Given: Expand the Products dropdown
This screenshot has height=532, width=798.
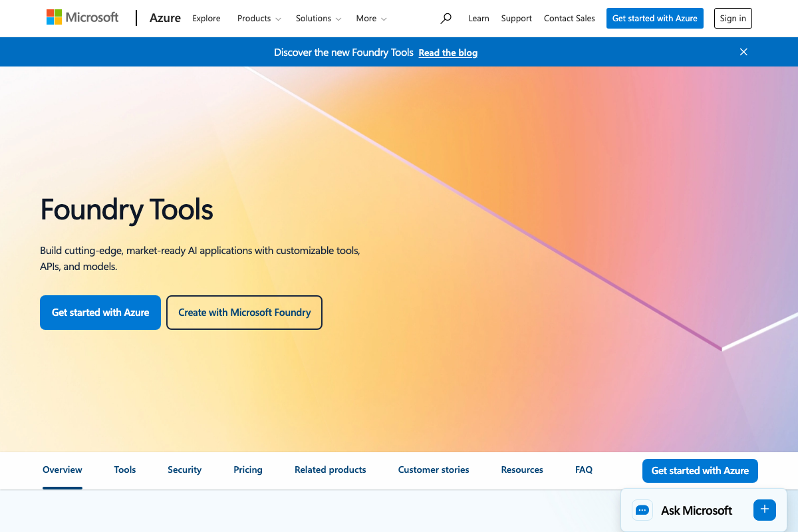Looking at the screenshot, I should pos(259,19).
